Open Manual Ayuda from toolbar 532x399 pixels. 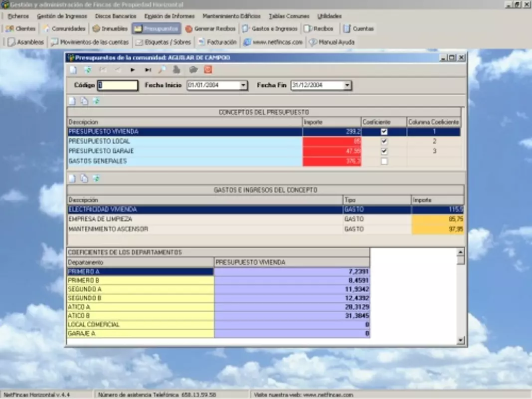332,42
